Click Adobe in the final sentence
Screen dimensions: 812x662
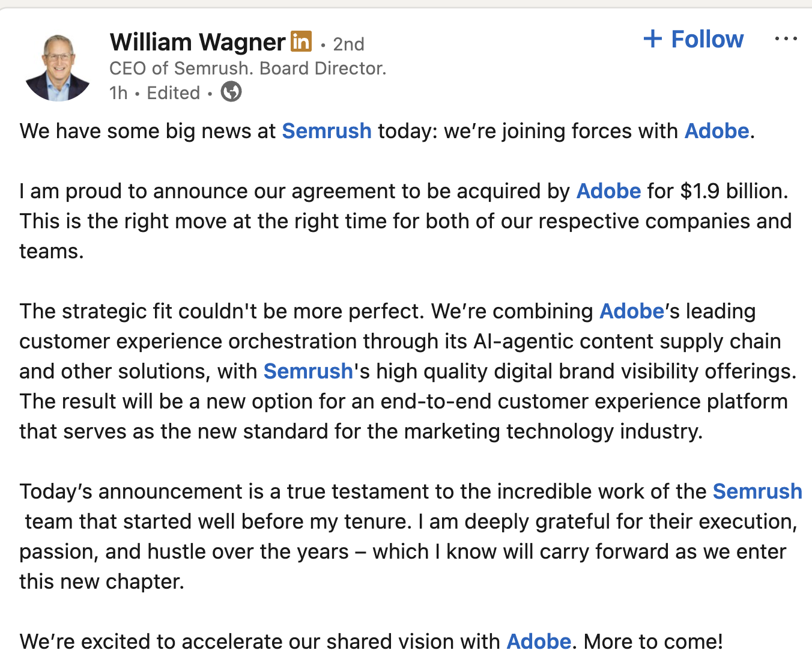pos(538,642)
